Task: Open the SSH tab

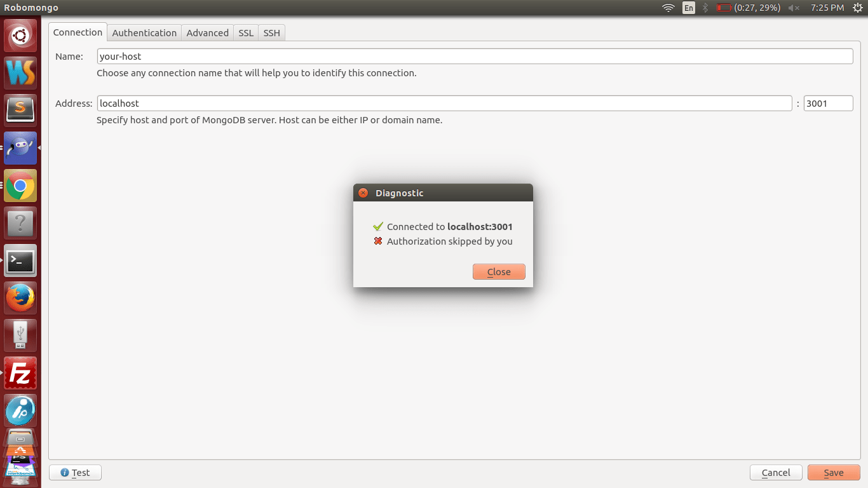Action: (271, 32)
